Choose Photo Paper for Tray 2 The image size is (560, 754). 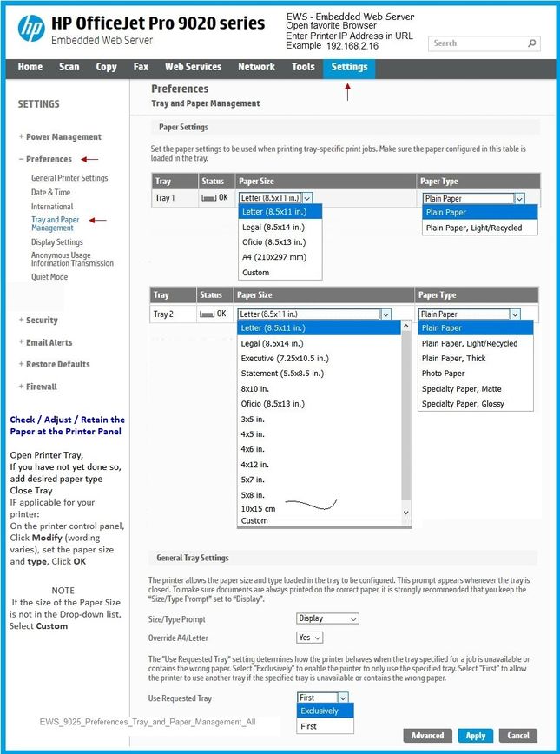click(x=476, y=374)
